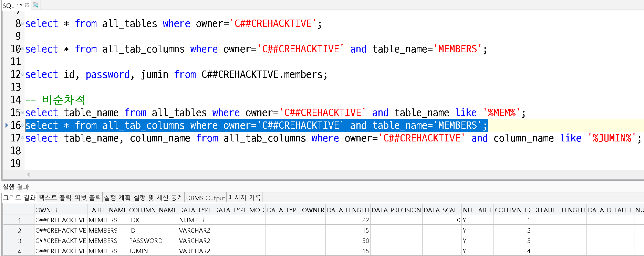Click the DATA_PRECISION column header
Screen dimensions: 644x256
[396, 210]
